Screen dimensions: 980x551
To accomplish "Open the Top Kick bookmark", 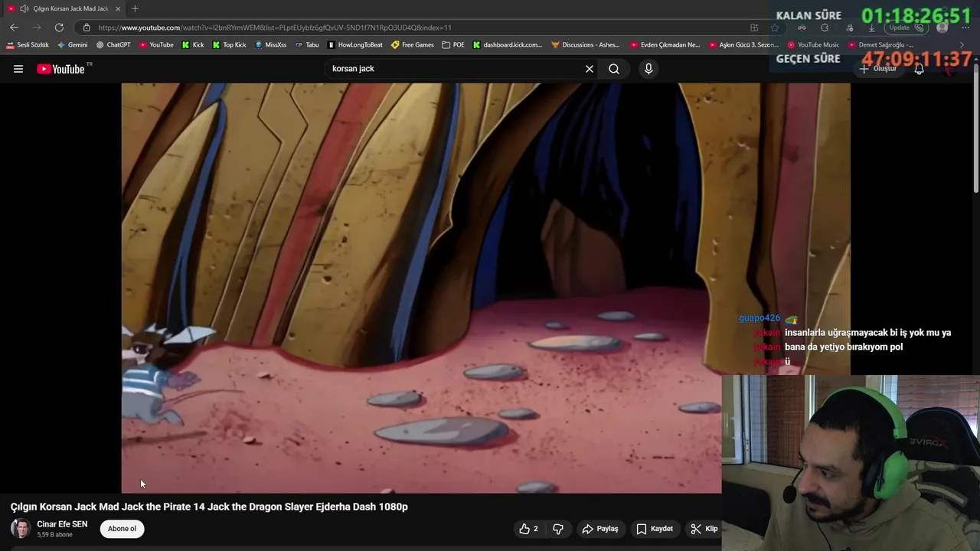I will pyautogui.click(x=230, y=45).
